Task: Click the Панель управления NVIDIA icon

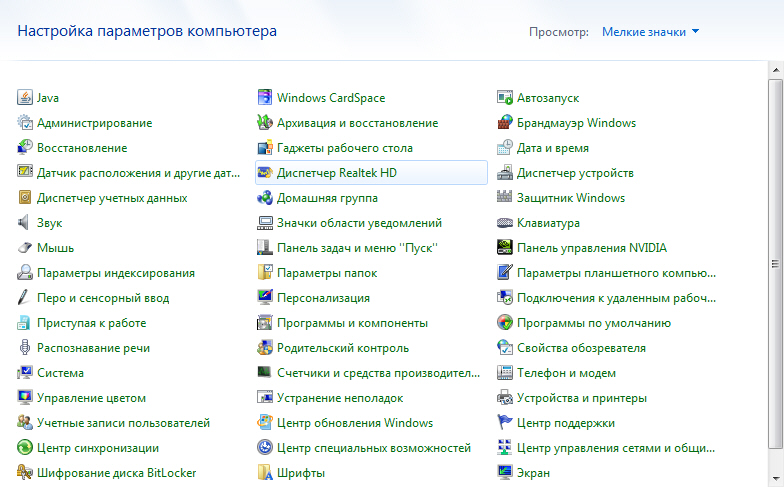Action: point(505,248)
